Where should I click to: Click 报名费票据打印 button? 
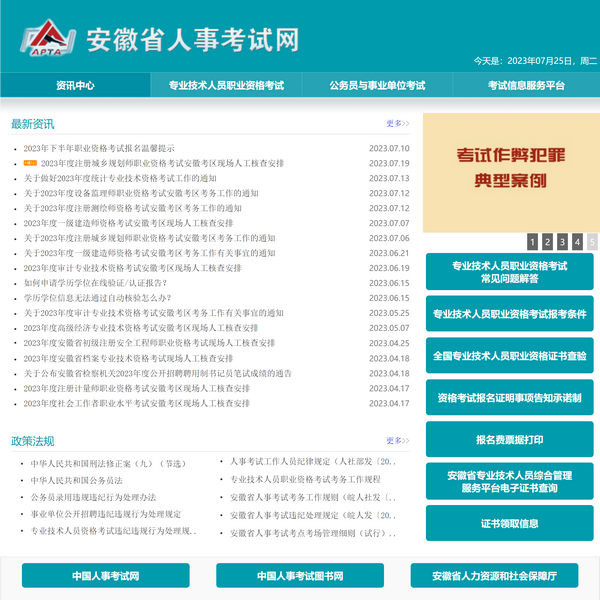click(x=510, y=439)
